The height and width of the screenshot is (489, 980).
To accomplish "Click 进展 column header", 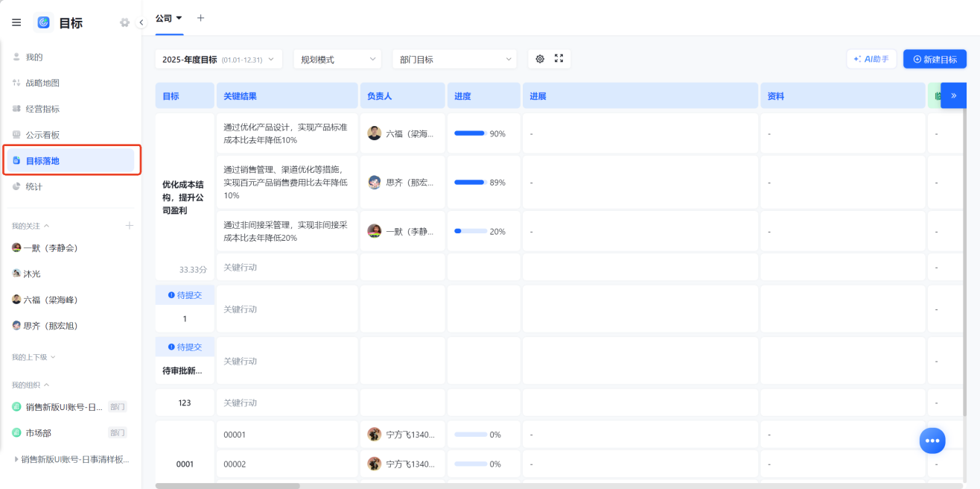I will pos(640,95).
